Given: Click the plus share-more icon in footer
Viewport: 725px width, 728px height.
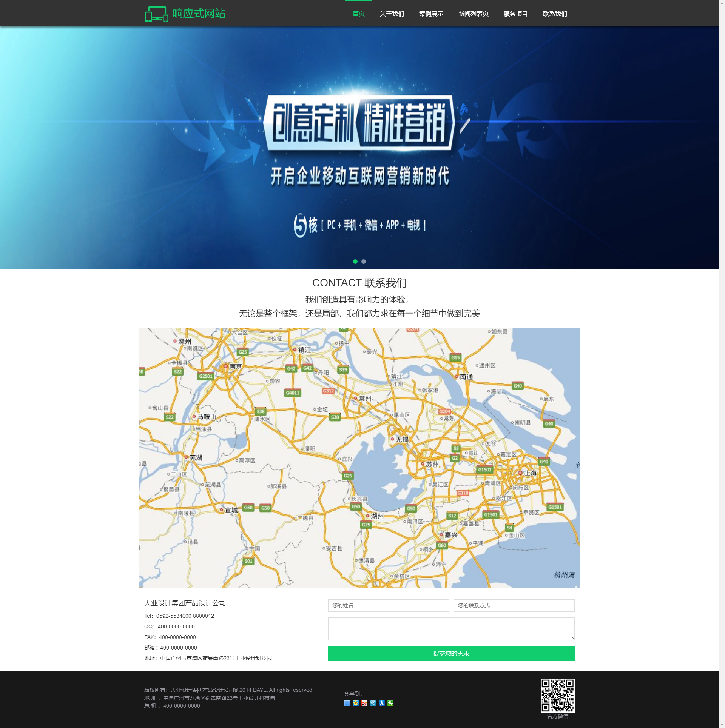Looking at the screenshot, I should 347,703.
